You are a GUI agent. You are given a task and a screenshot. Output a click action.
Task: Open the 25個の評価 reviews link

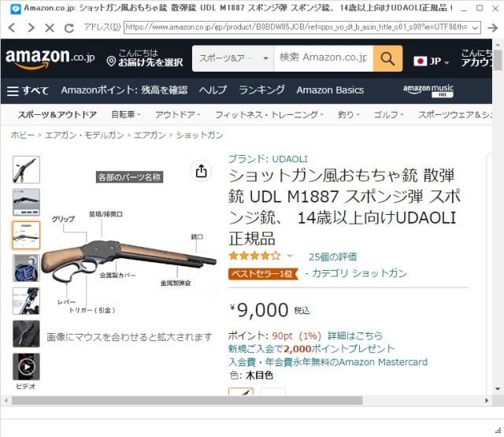click(x=332, y=257)
